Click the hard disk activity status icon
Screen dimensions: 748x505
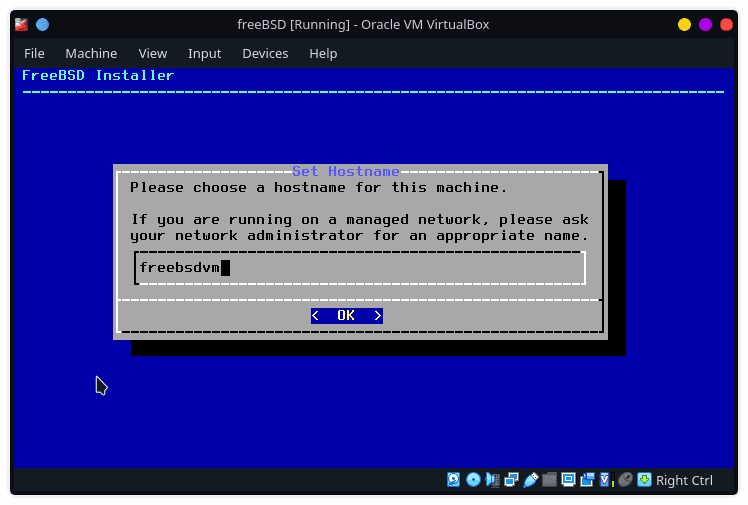pos(454,480)
